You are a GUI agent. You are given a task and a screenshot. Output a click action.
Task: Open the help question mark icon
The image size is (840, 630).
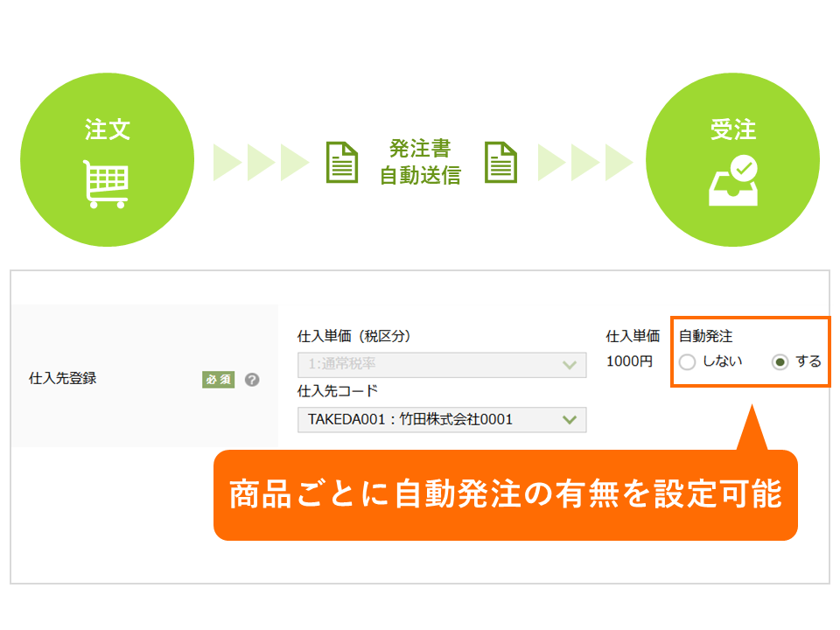coord(253,380)
